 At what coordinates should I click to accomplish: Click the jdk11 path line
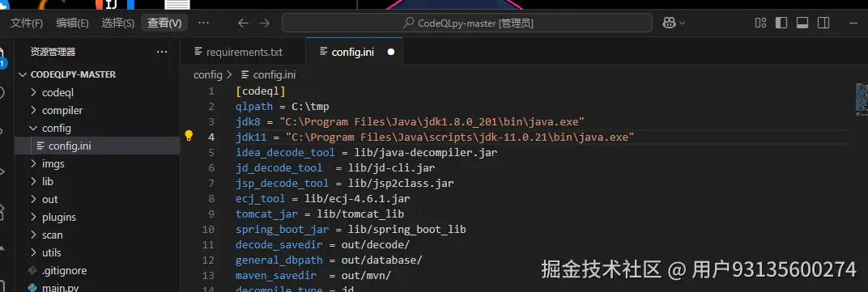pos(435,137)
